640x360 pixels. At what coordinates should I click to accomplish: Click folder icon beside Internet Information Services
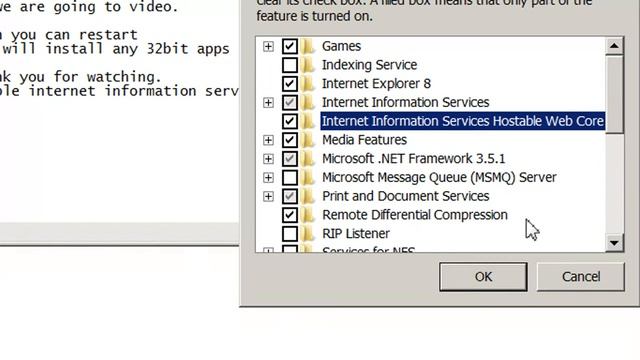pos(308,102)
